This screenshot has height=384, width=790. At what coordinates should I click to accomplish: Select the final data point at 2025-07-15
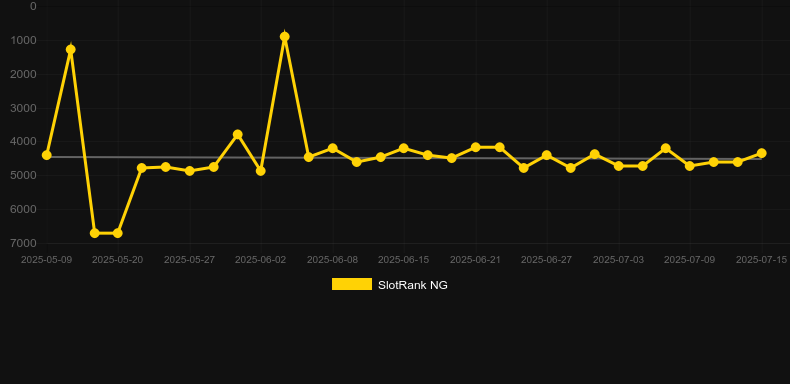[x=761, y=153]
